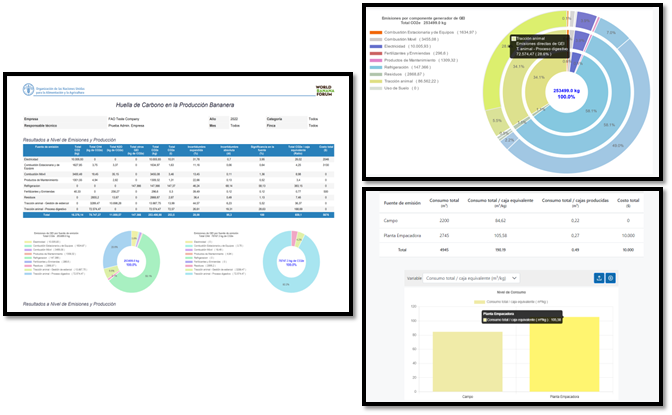The height and width of the screenshot is (415, 672).
Task: Click the FAO logo in report header
Action: coord(26,91)
